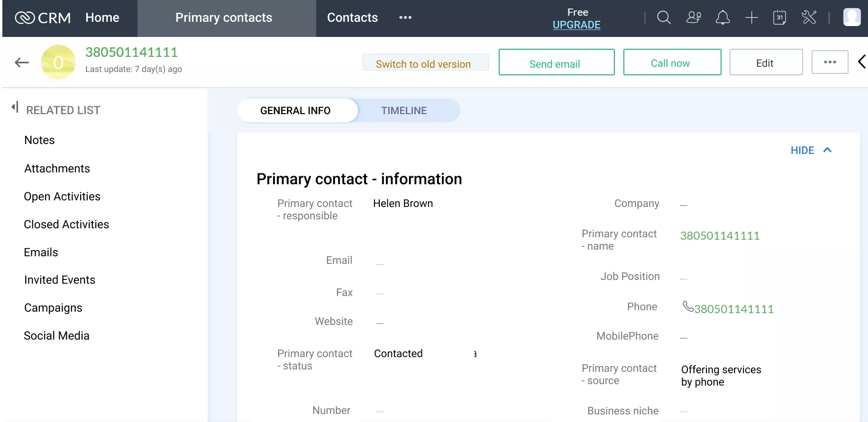Click the plus create-new icon

coord(751,18)
